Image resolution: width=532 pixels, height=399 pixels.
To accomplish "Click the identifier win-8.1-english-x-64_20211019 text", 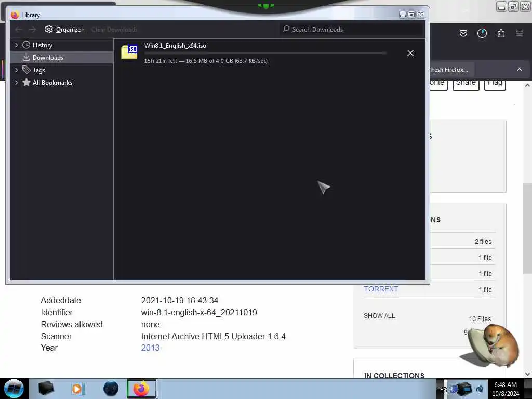I will tap(199, 312).
